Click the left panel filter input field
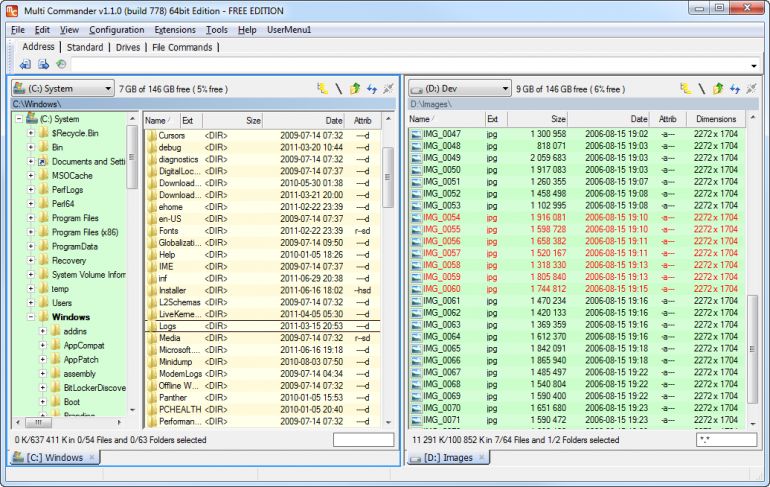The image size is (770, 487). tap(363, 440)
